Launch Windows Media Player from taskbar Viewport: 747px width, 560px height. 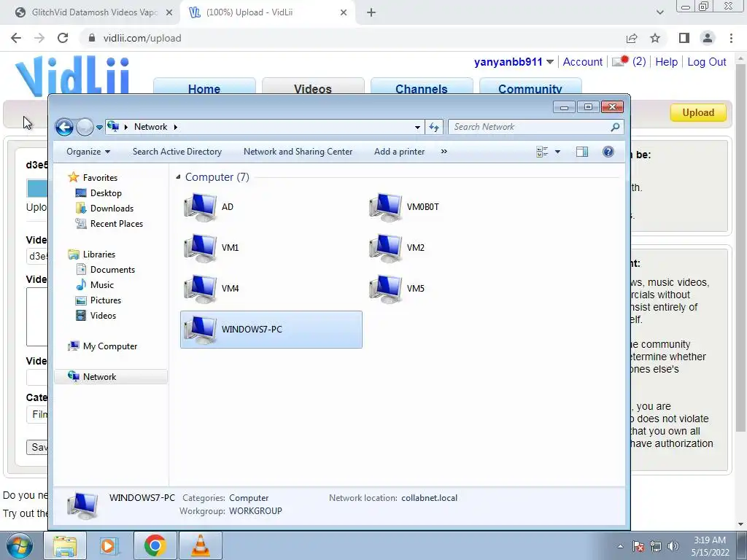click(x=108, y=545)
